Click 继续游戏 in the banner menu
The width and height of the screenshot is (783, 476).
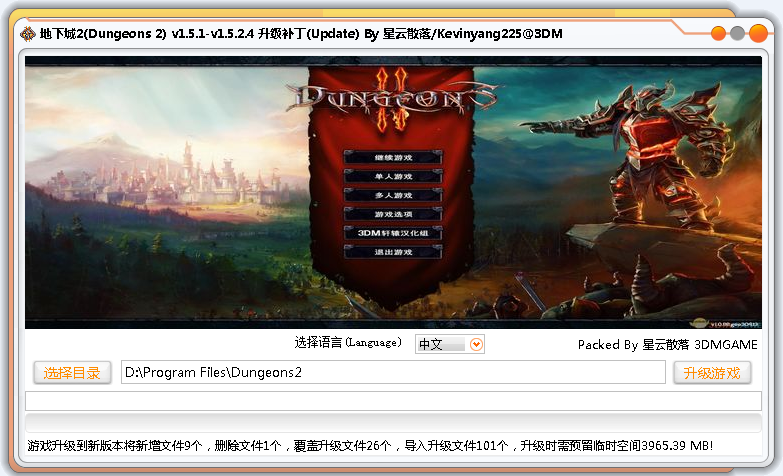(x=393, y=157)
